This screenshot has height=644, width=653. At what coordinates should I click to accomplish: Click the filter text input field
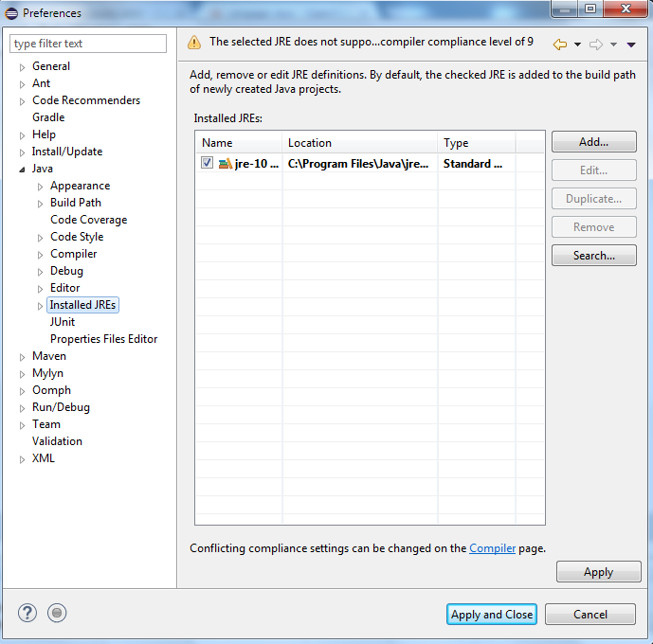coord(88,44)
